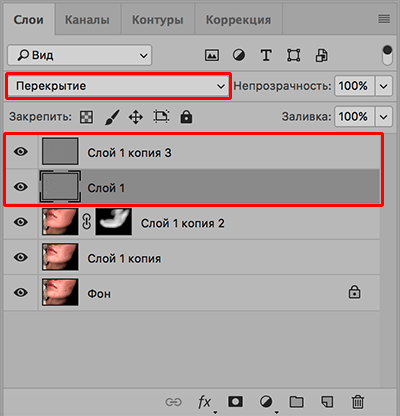Lock all with padlock icon

pos(186,117)
